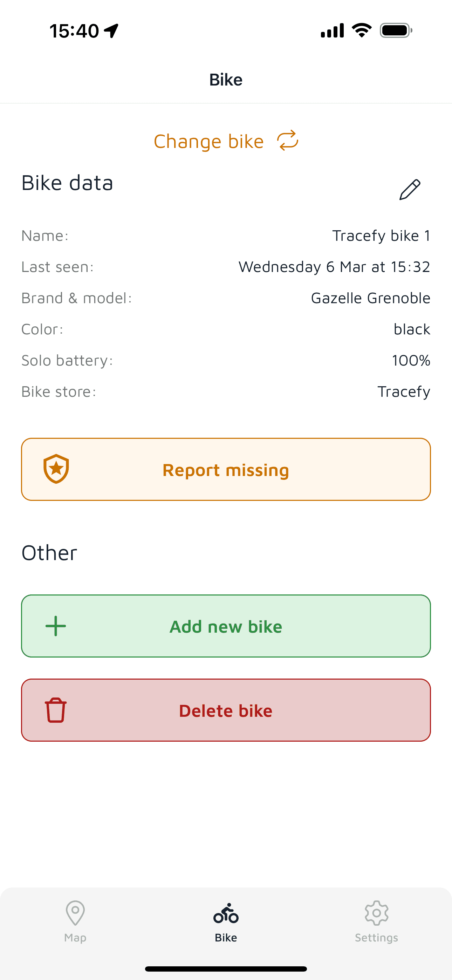
Task: Tap the pencil edit icon beside Bike data
Action: click(410, 189)
